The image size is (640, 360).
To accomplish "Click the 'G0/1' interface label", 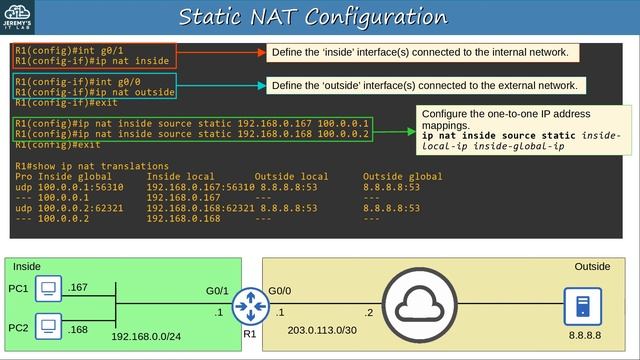I will tap(217, 291).
